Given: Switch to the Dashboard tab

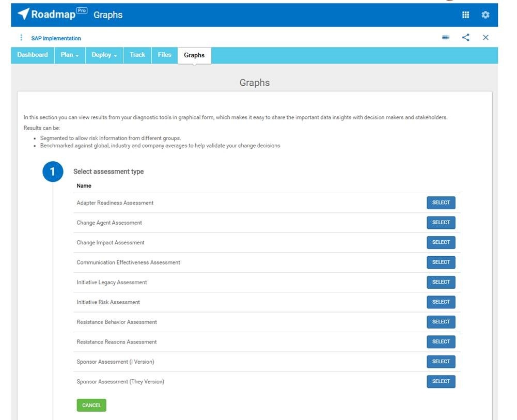Looking at the screenshot, I should click(33, 55).
